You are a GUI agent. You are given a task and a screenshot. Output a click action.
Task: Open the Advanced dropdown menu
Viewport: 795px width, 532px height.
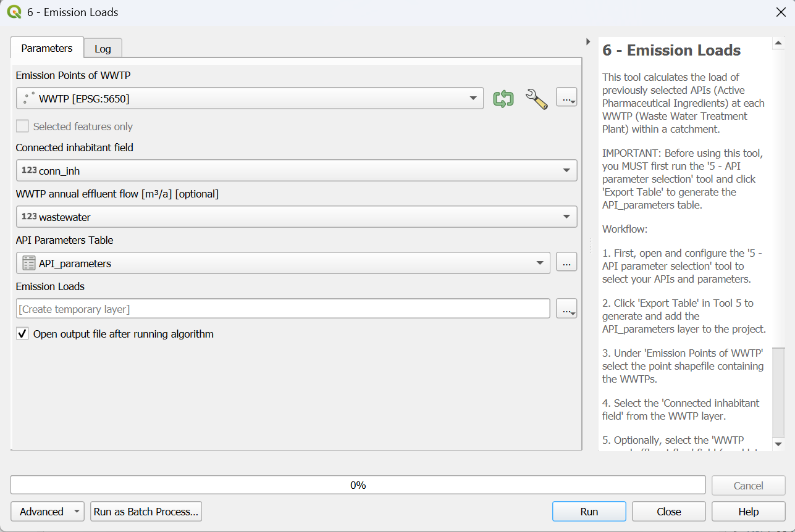point(47,512)
